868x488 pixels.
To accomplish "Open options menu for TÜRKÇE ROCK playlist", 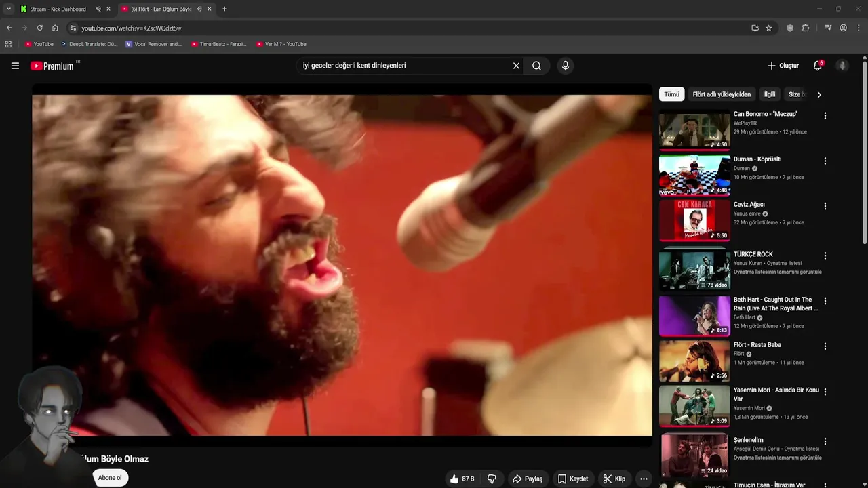I will (825, 256).
